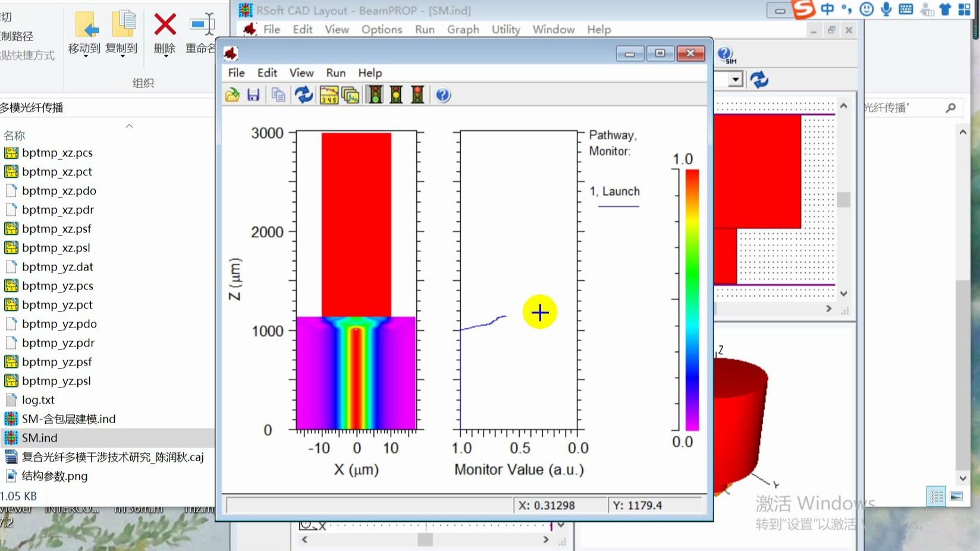
Task: Click left arrow of bottom horizontal scrollbar
Action: click(304, 540)
